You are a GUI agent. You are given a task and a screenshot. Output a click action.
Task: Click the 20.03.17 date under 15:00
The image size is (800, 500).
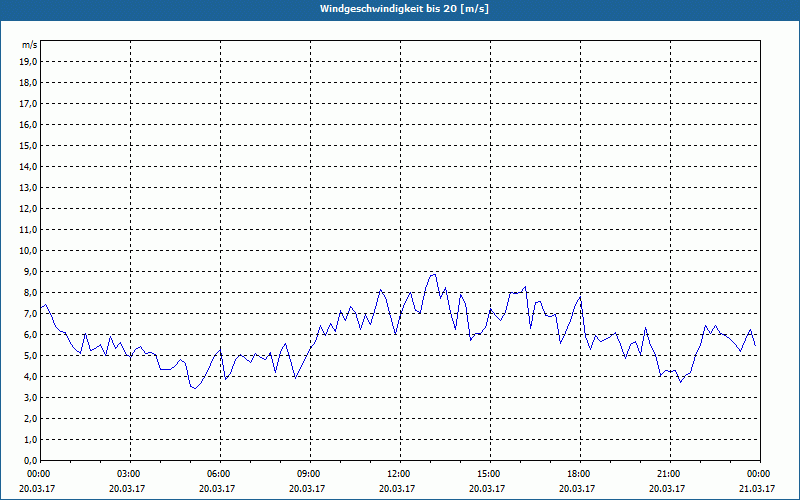(487, 488)
